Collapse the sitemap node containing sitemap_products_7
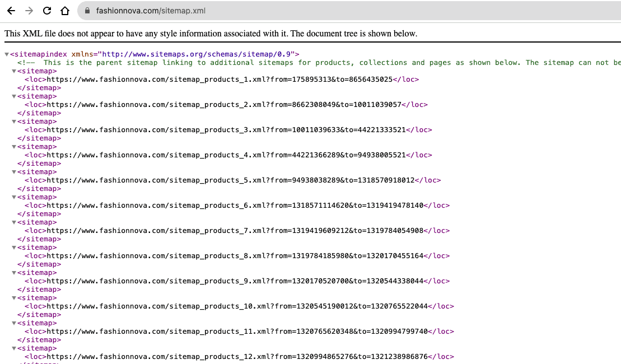Image resolution: width=621 pixels, height=364 pixels. pyautogui.click(x=14, y=222)
